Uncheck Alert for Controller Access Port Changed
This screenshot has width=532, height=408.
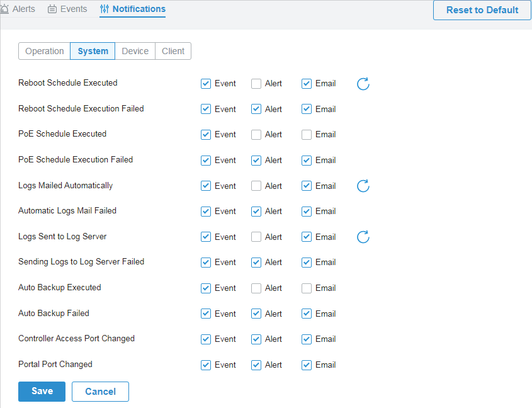[256, 339]
